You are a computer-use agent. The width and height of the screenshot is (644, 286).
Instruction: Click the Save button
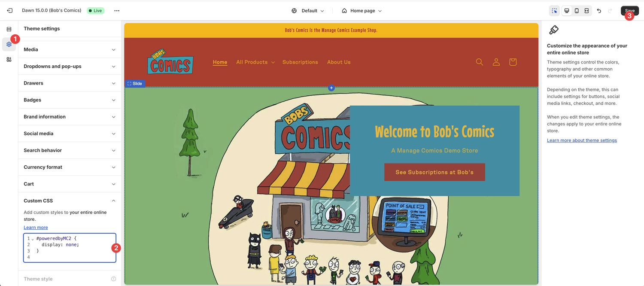tap(630, 11)
